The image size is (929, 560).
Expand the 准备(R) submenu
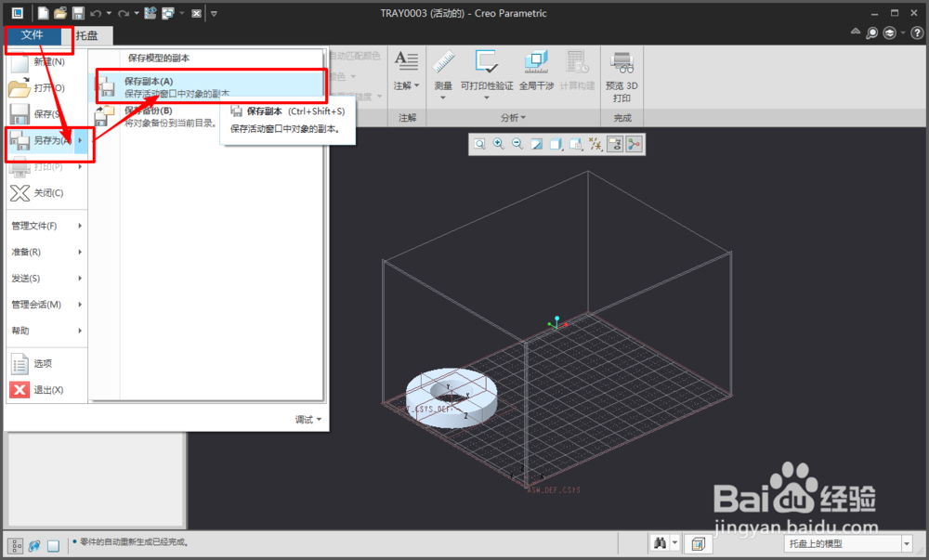tap(46, 252)
